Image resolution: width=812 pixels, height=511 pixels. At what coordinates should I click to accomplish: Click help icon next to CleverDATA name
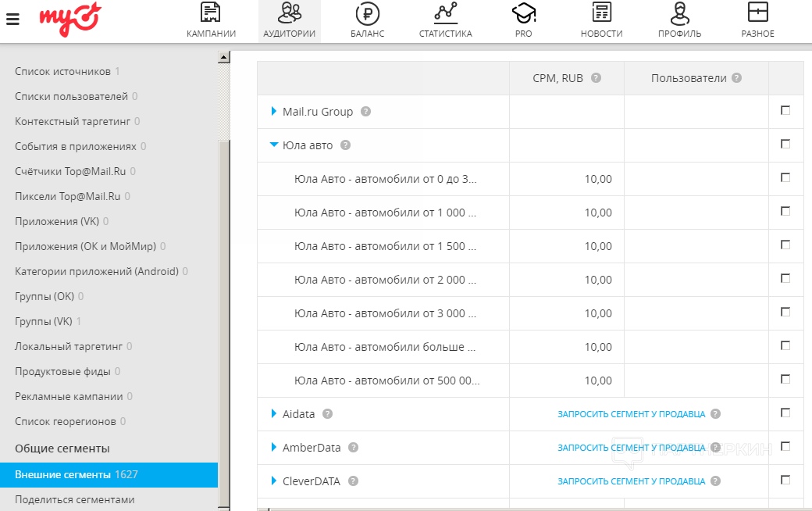tap(353, 481)
